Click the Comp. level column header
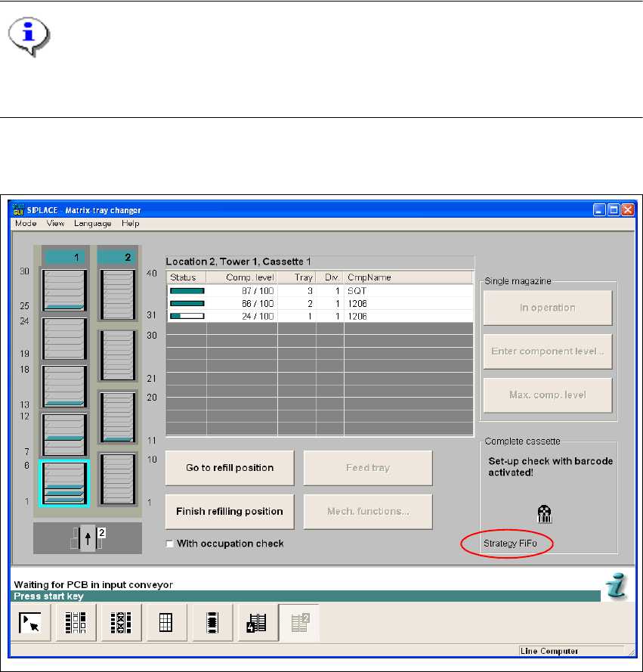The image size is (643, 672). (x=242, y=277)
